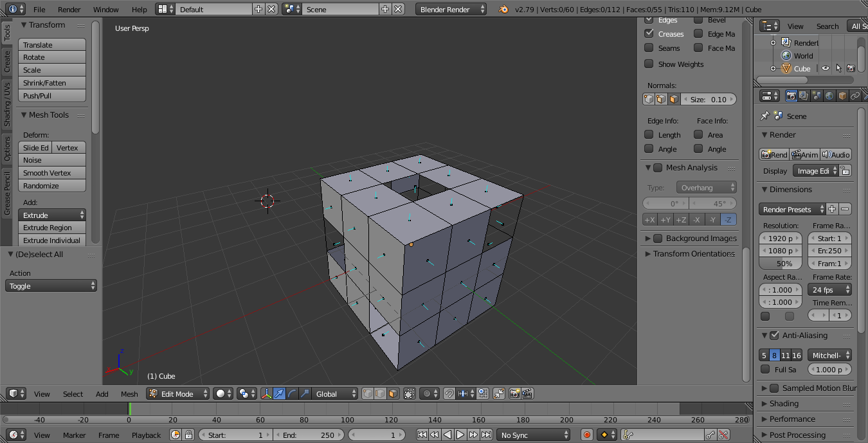Open the Edit Mode dropdown

click(x=178, y=393)
